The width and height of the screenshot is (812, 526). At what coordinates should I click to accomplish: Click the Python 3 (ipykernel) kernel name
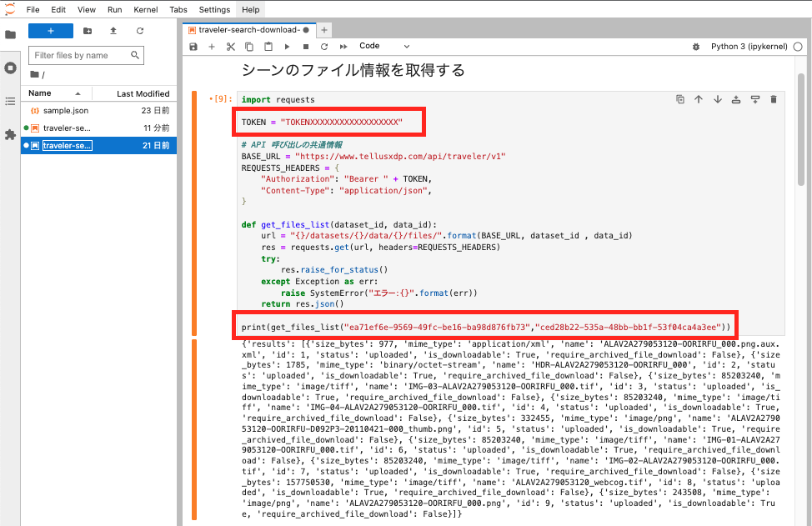click(x=749, y=47)
